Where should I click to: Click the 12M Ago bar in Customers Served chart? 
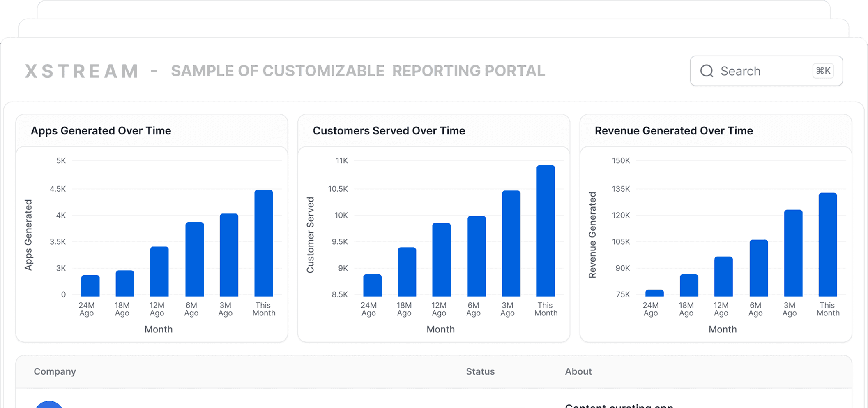click(x=442, y=260)
